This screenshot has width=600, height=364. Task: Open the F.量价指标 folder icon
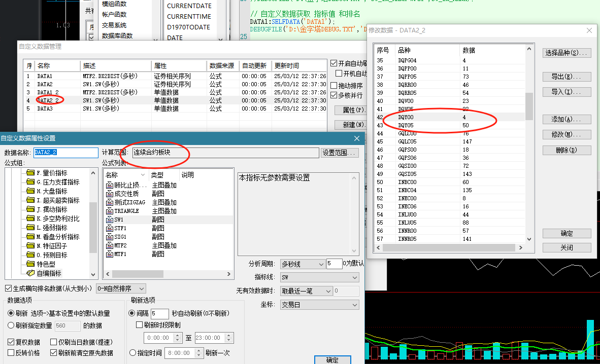(x=30, y=173)
